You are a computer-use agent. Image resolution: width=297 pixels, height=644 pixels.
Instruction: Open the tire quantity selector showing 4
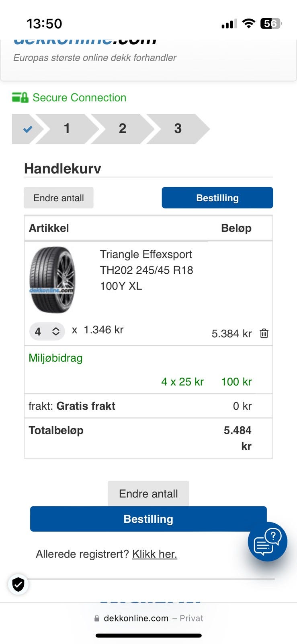tap(47, 331)
